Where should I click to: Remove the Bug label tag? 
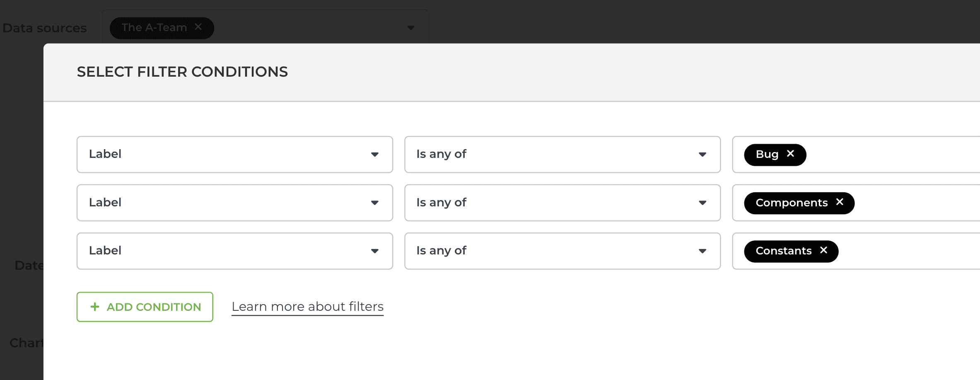click(790, 154)
